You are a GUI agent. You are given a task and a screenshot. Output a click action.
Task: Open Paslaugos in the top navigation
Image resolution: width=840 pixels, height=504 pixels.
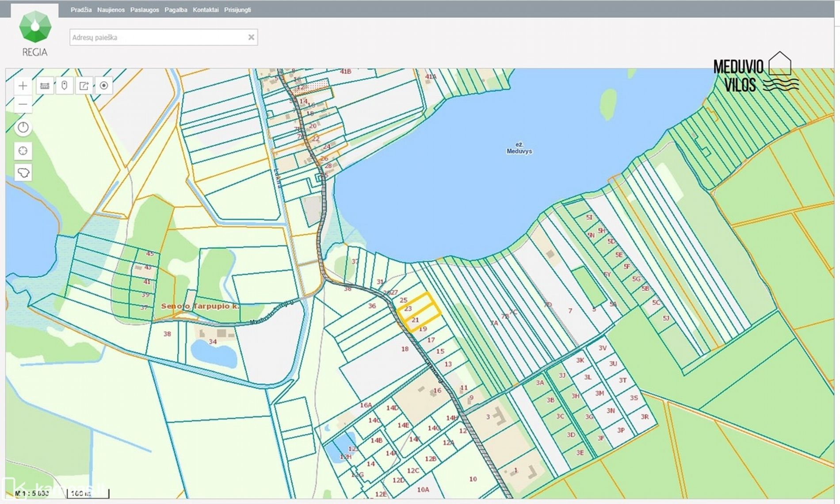click(145, 10)
